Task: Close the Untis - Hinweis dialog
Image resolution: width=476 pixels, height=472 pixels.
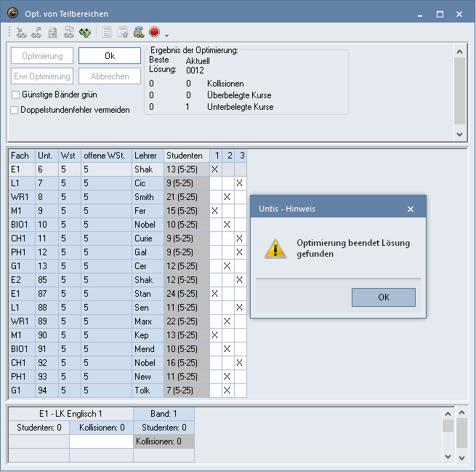Action: (x=411, y=209)
